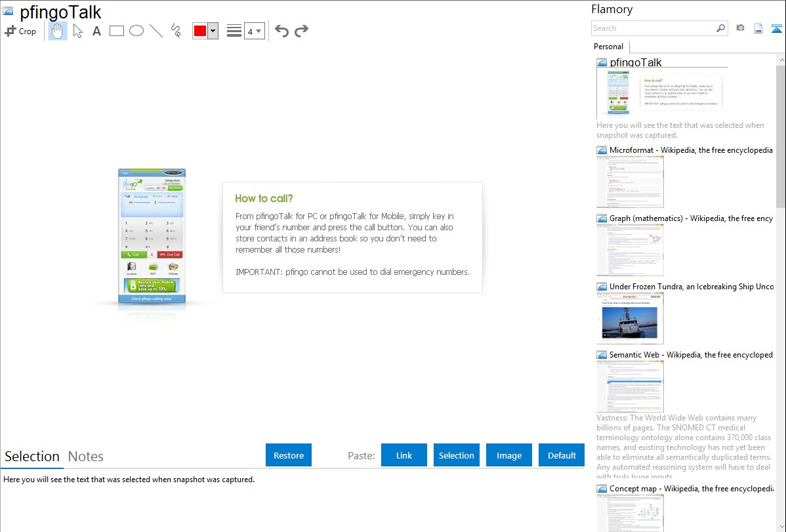Image resolution: width=786 pixels, height=532 pixels.
Task: Click icon beside Semantic Web entry
Action: click(602, 355)
